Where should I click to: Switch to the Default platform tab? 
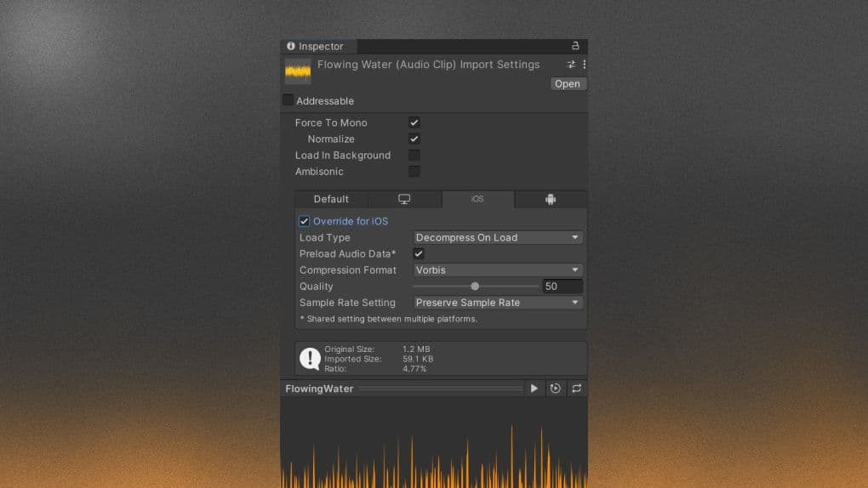coord(331,199)
